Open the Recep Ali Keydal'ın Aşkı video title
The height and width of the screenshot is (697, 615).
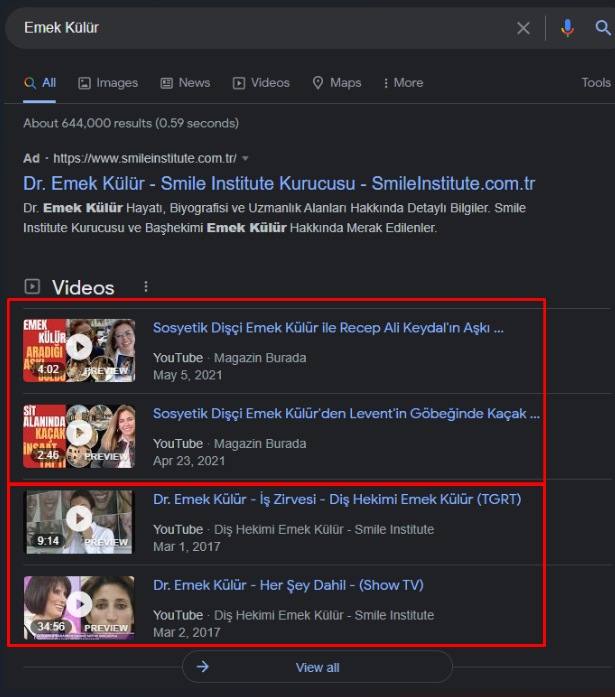tap(328, 328)
